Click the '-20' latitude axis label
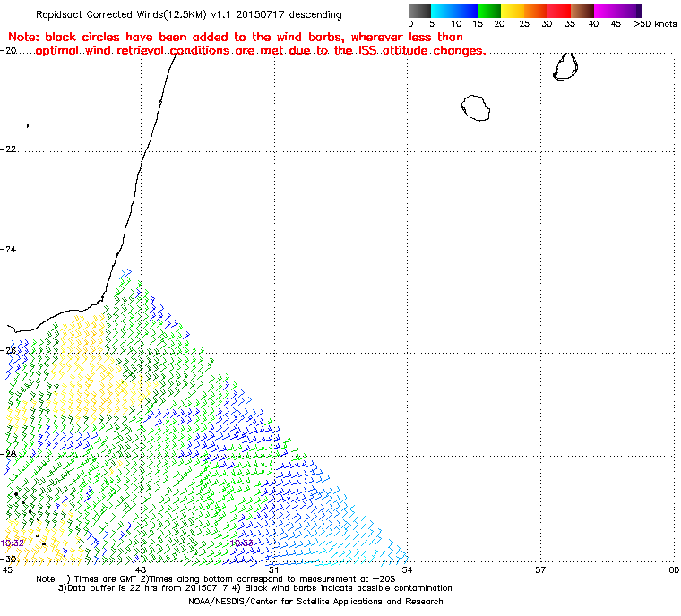 point(8,50)
